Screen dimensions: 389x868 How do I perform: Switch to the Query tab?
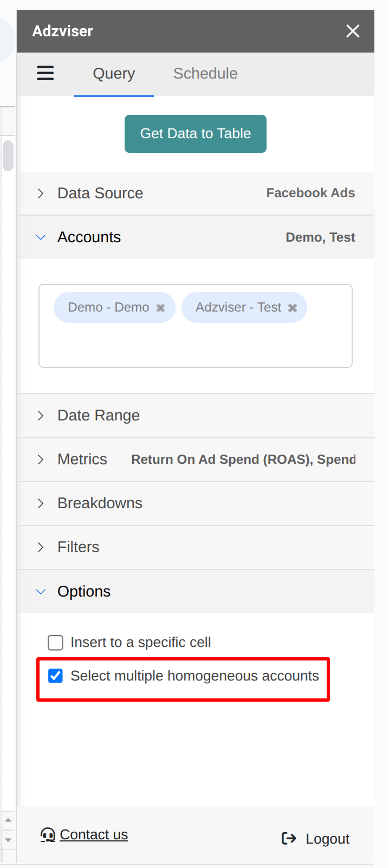pyautogui.click(x=114, y=74)
